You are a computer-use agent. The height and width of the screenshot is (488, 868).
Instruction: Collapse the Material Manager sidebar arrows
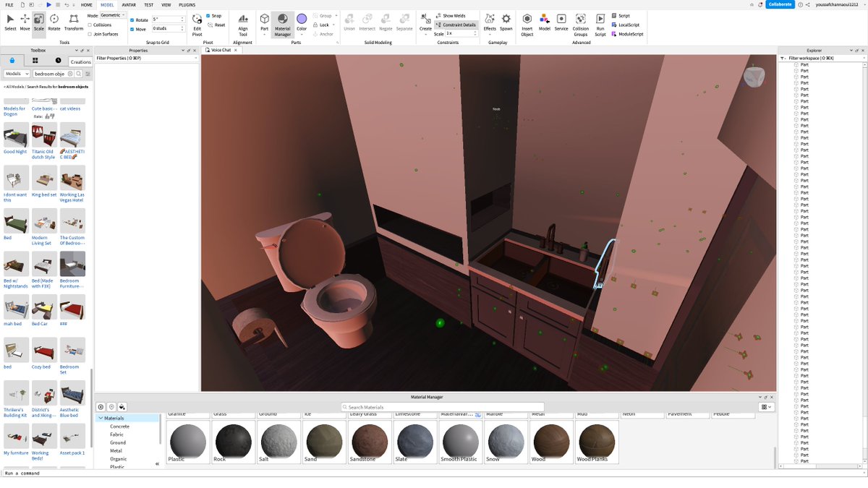pos(157,464)
